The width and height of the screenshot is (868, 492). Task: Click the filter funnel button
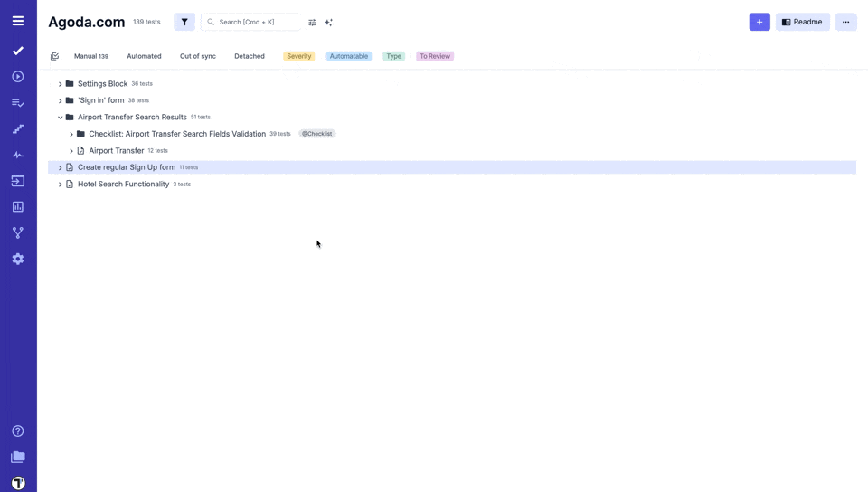tap(184, 22)
